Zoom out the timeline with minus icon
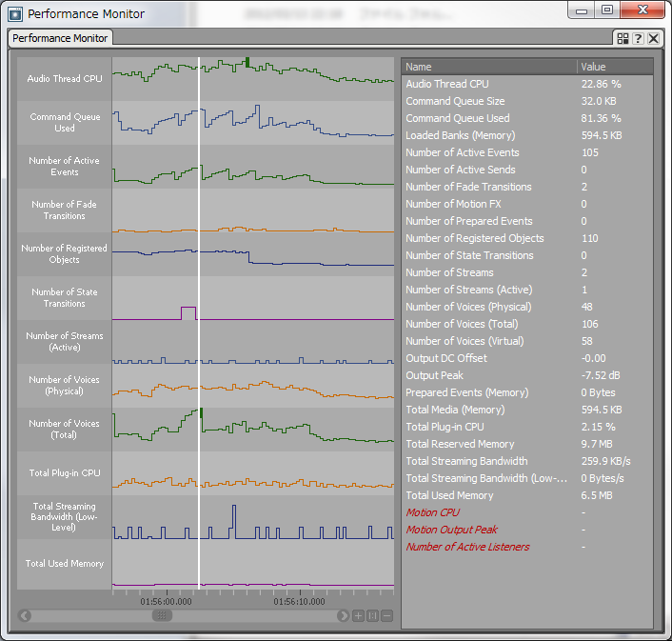The image size is (672, 641). pos(386,616)
